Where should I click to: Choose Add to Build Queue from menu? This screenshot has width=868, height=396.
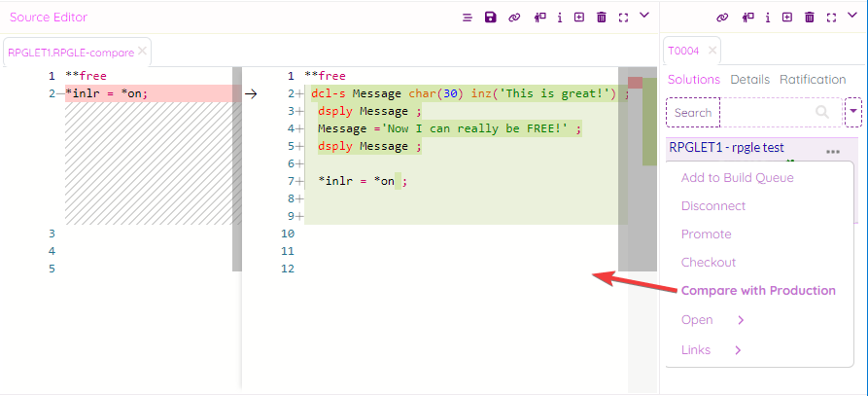click(x=737, y=178)
